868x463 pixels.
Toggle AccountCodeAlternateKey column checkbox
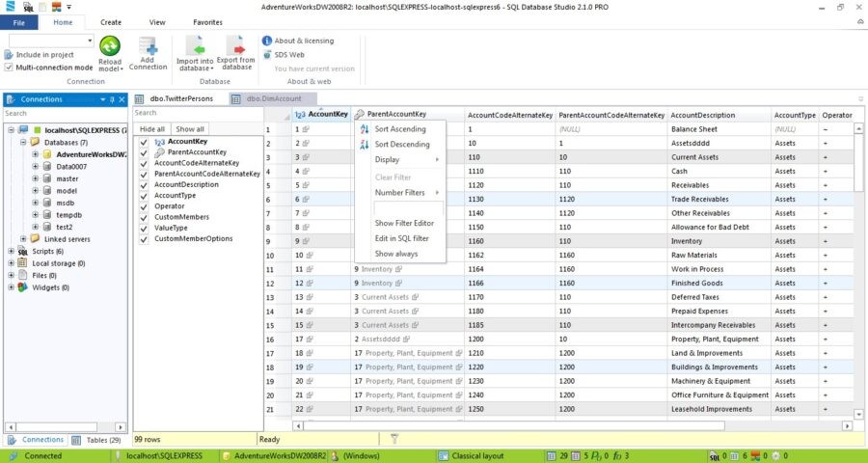click(x=144, y=163)
